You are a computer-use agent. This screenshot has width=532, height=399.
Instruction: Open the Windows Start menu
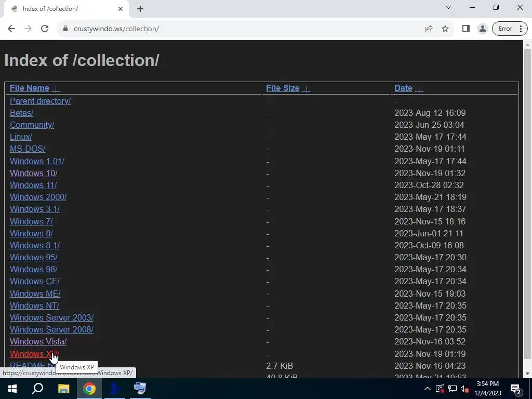(12, 389)
